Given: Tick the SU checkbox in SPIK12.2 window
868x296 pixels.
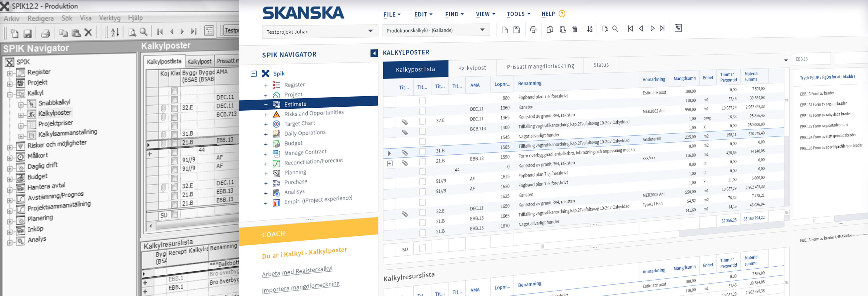Looking at the screenshot, I should tap(175, 214).
